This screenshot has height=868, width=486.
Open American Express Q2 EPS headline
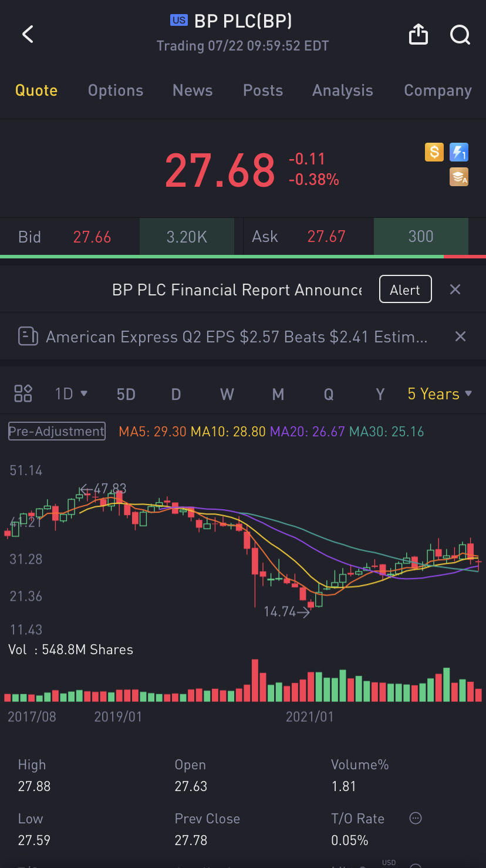237,337
